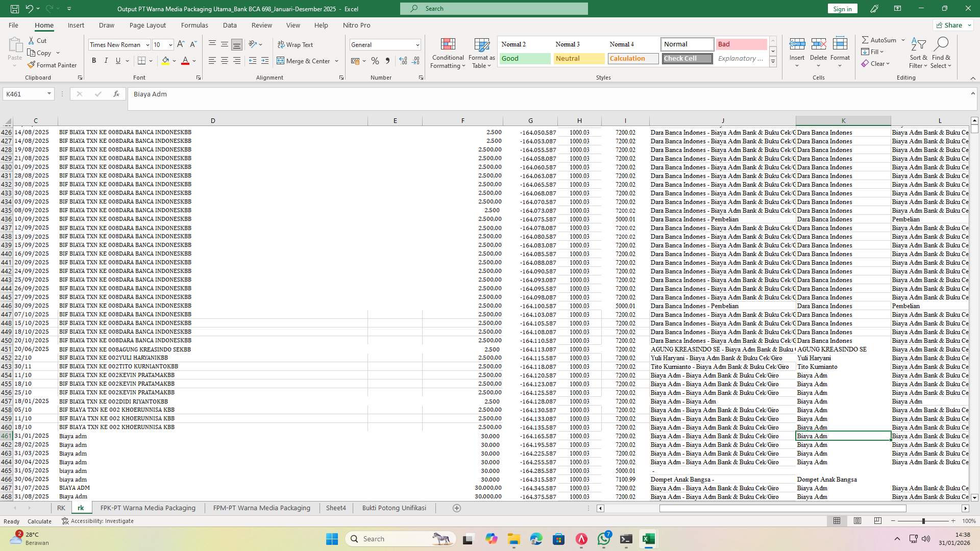Viewport: 980px width, 551px height.
Task: Click inside the formula bar
Action: pos(357,94)
